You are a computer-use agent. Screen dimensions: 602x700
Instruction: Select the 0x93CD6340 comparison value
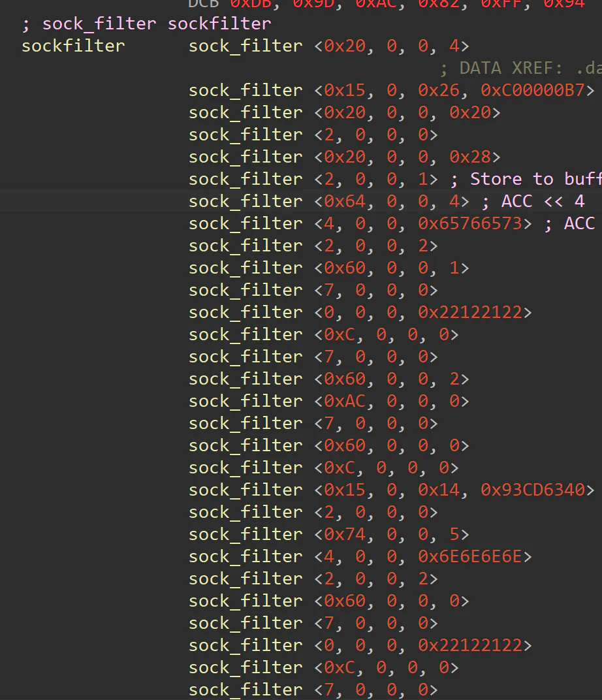[532, 490]
